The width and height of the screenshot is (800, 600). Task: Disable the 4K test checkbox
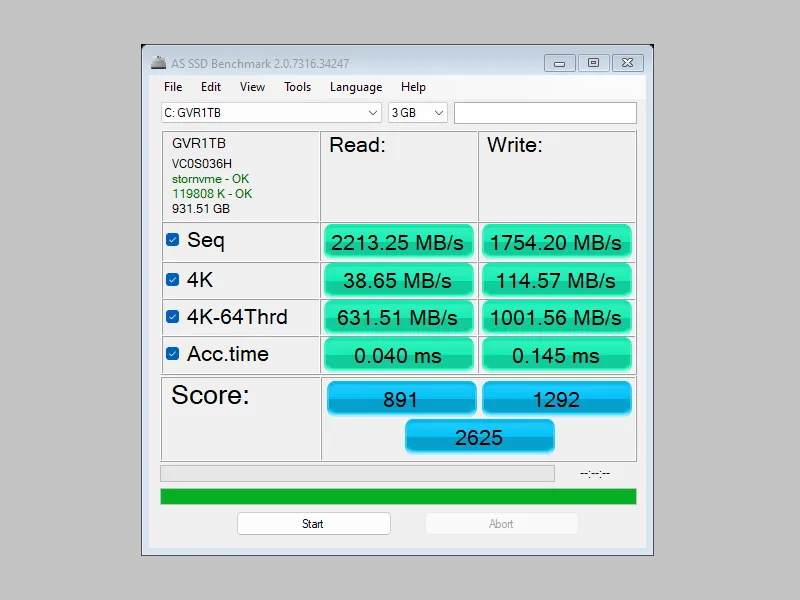click(x=173, y=278)
